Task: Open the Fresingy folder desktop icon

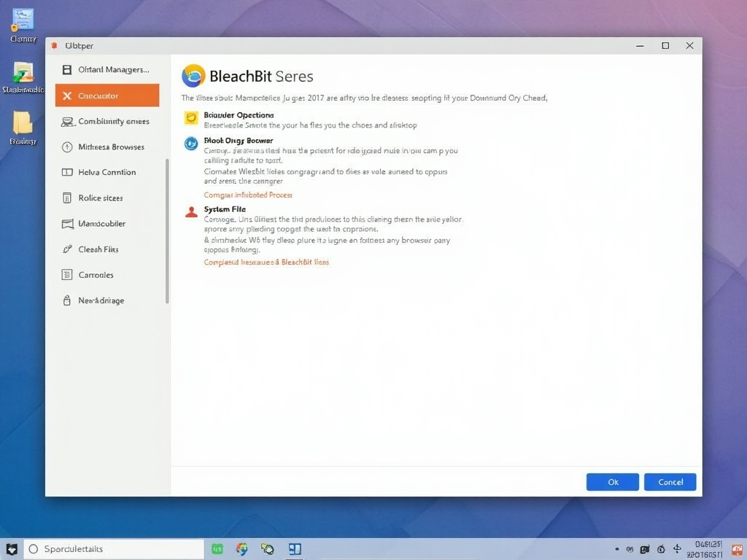Action: tap(23, 128)
